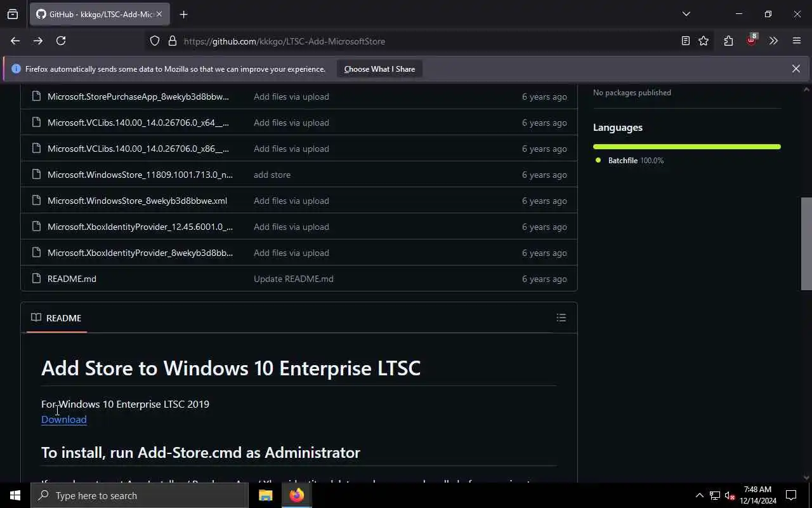Open Microsoft.StorePurchaseApp_8wekyb3d8bbw file
This screenshot has width=812, height=508.
point(138,97)
